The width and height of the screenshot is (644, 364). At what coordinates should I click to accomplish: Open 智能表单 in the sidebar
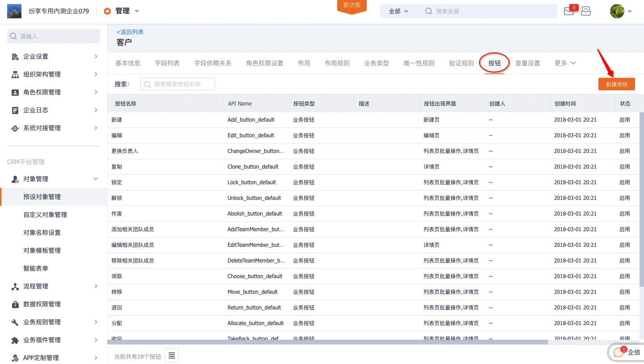36,268
